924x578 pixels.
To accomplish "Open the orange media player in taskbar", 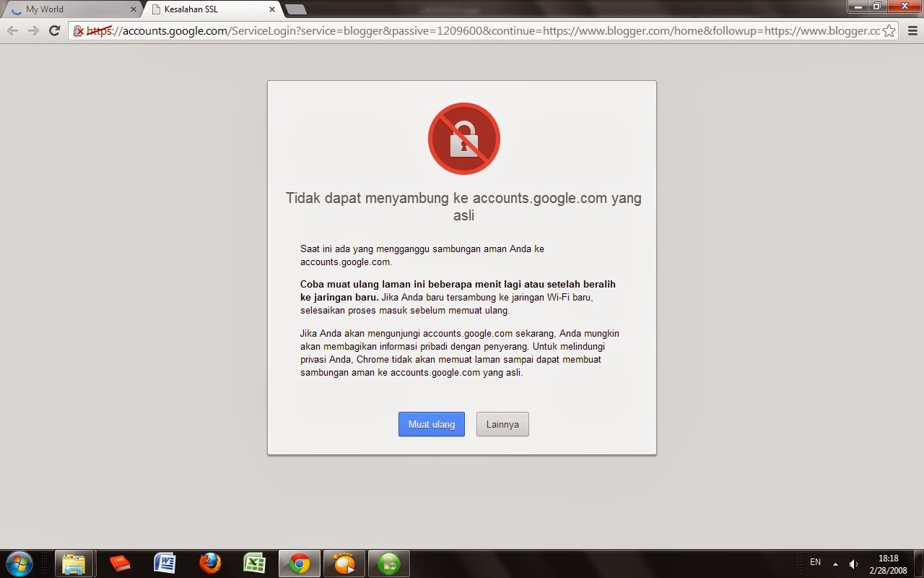I will (344, 564).
